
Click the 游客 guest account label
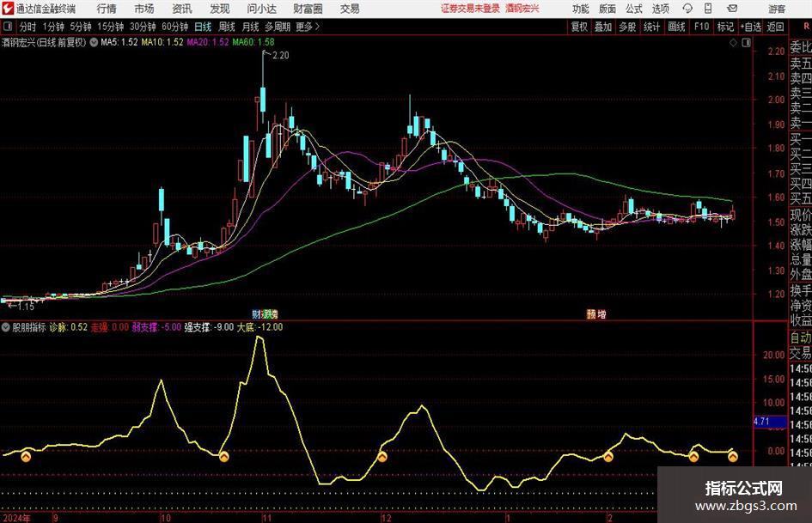(x=777, y=9)
